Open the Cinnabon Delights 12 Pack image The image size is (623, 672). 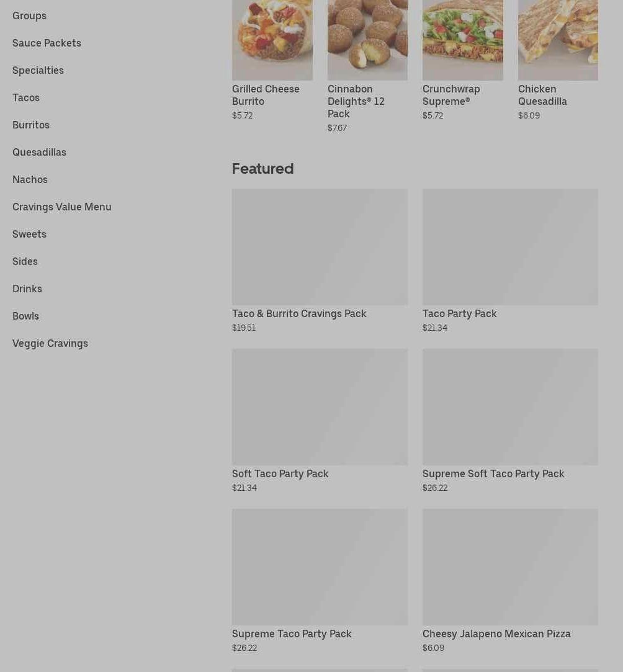click(x=367, y=40)
